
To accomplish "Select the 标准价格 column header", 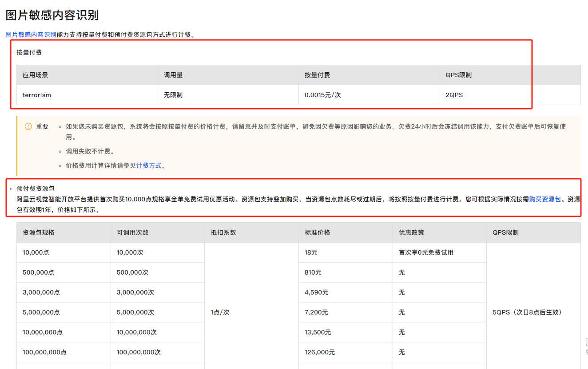I will 346,232.
